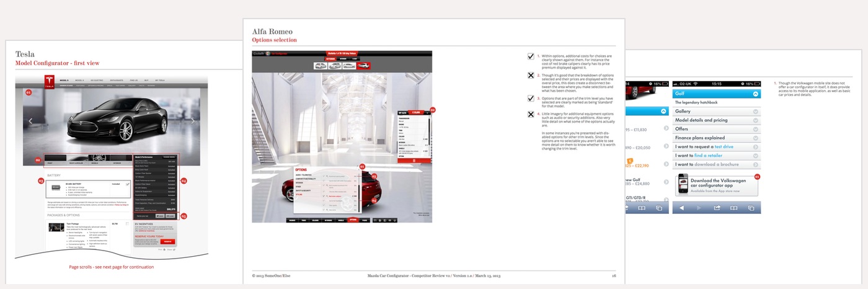
Task: Toggle Alfa Romeo review checkbox for point 1
Action: click(531, 56)
